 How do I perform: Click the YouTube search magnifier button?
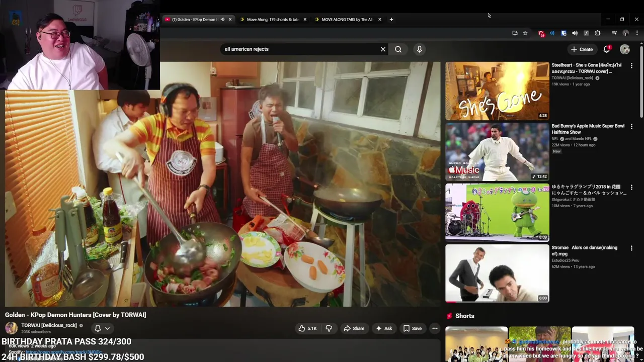pos(398,49)
